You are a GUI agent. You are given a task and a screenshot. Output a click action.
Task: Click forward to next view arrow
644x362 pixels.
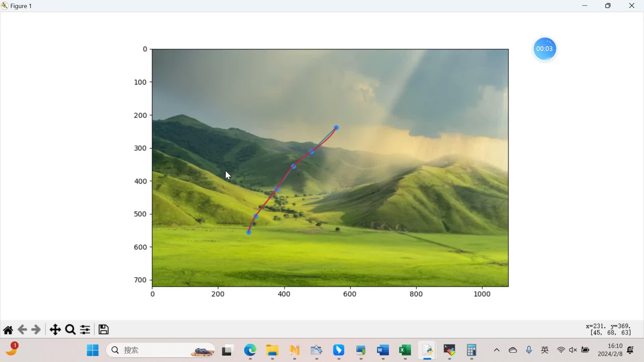(36, 330)
